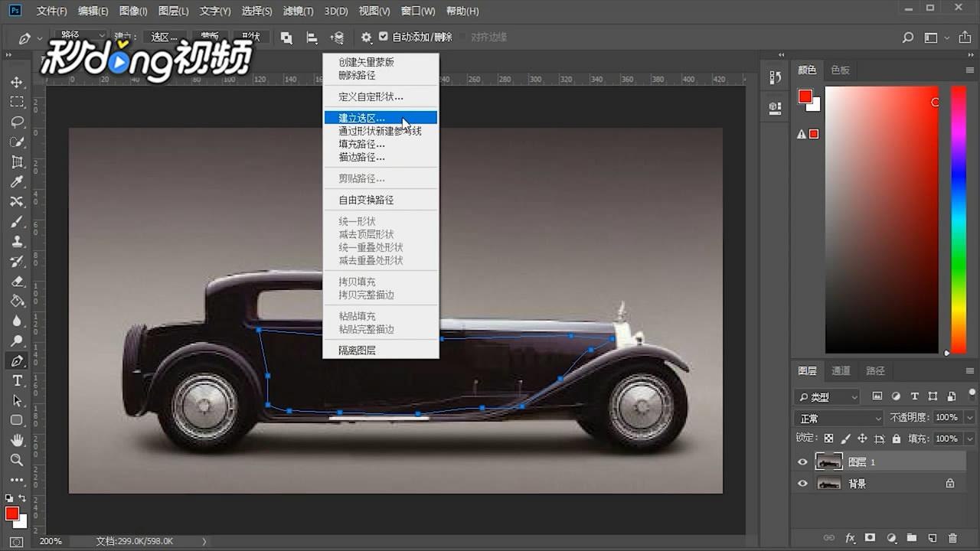Select the Rectangle shape tool
The width and height of the screenshot is (980, 551).
[17, 420]
